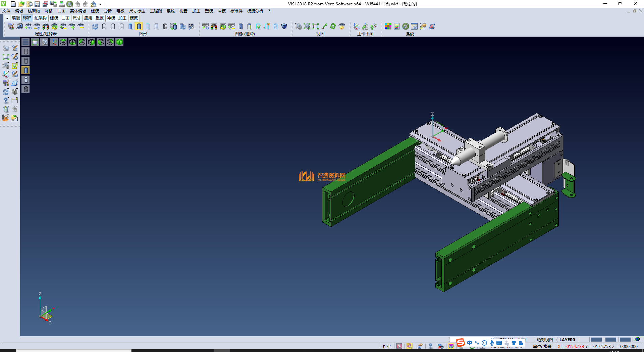Click the Sogou input method logo
This screenshot has height=352, width=644.
pos(461,343)
